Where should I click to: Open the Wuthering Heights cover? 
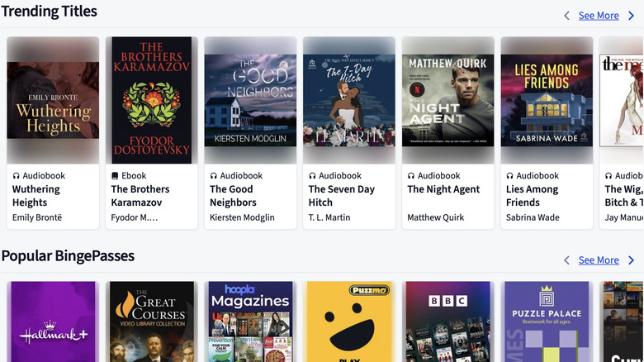click(53, 100)
